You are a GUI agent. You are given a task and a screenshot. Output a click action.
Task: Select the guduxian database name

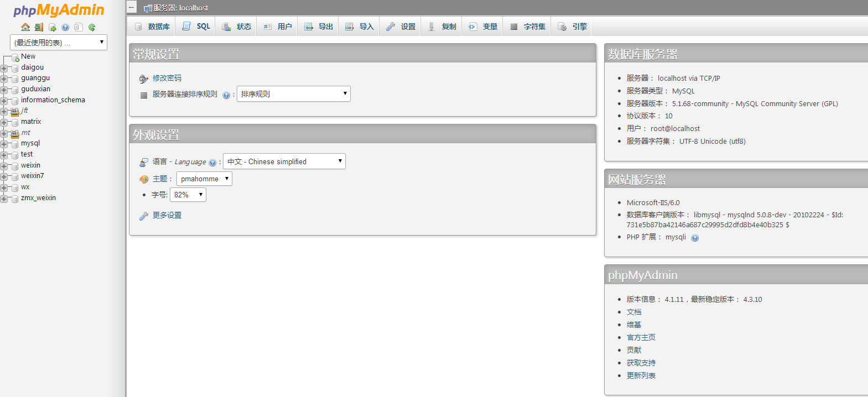click(x=36, y=89)
